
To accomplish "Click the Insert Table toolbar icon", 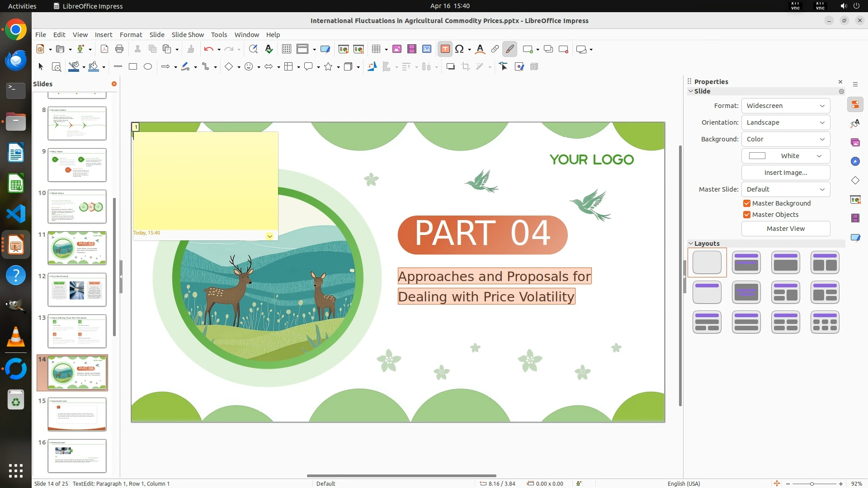I will (376, 49).
